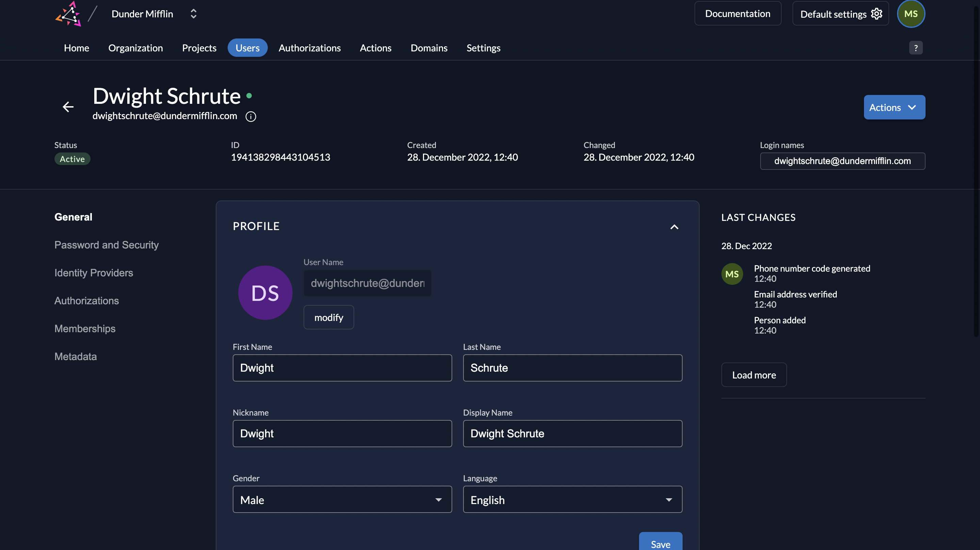Go to the Projects tab
The width and height of the screenshot is (980, 550).
pos(199,48)
